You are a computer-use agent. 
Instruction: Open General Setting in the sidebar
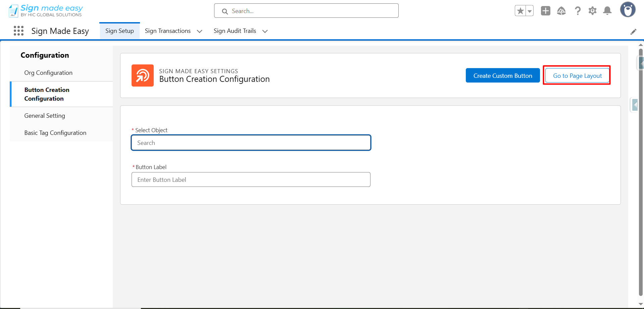coord(45,116)
